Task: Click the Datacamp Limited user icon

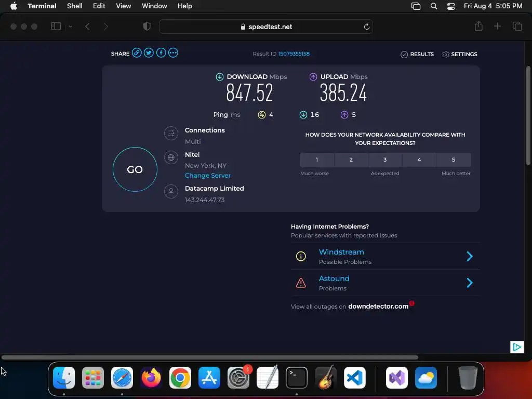Action: coord(171,191)
